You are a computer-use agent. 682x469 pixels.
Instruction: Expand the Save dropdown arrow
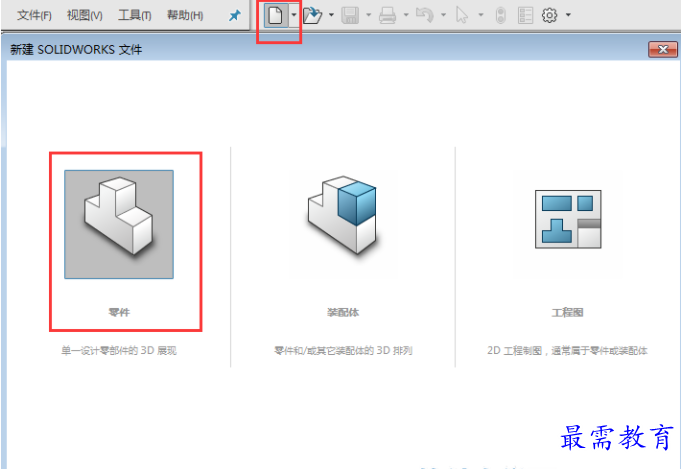click(369, 15)
